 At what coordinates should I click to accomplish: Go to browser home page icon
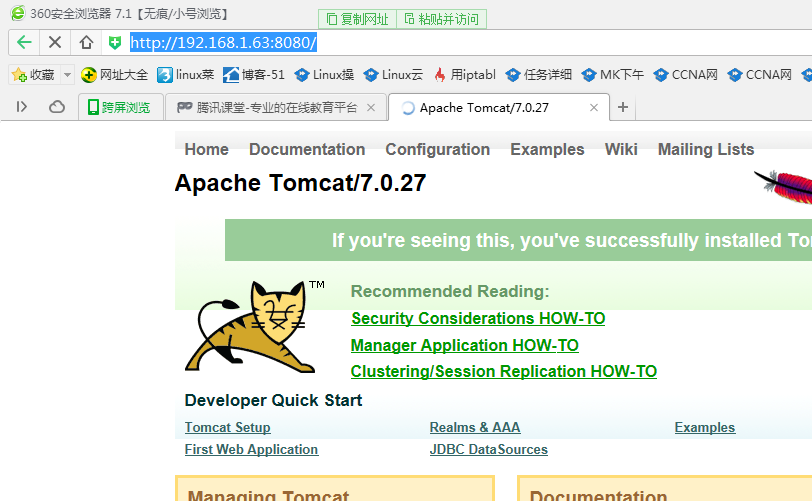coord(86,42)
